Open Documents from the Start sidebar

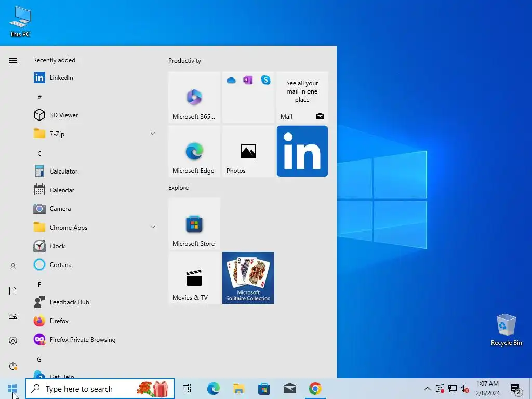(x=13, y=291)
